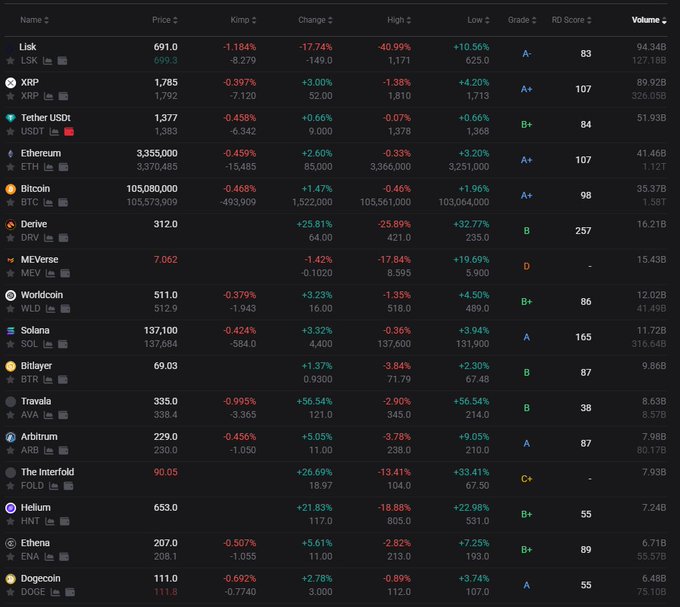This screenshot has height=607, width=680.
Task: Click Bitcoin price 105,080,000
Action: pyautogui.click(x=152, y=189)
